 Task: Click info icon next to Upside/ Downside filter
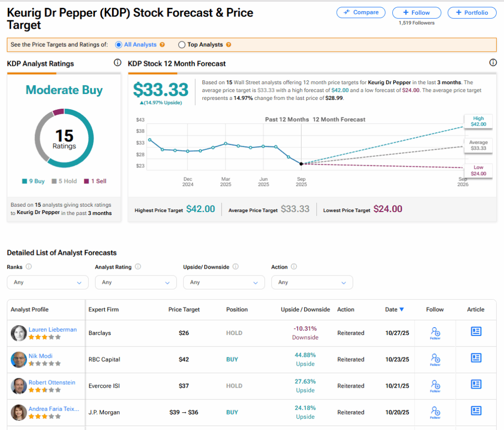pos(235,267)
